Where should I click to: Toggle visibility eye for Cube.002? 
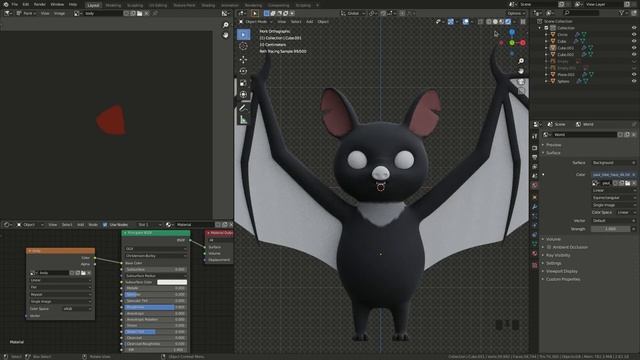click(x=634, y=54)
